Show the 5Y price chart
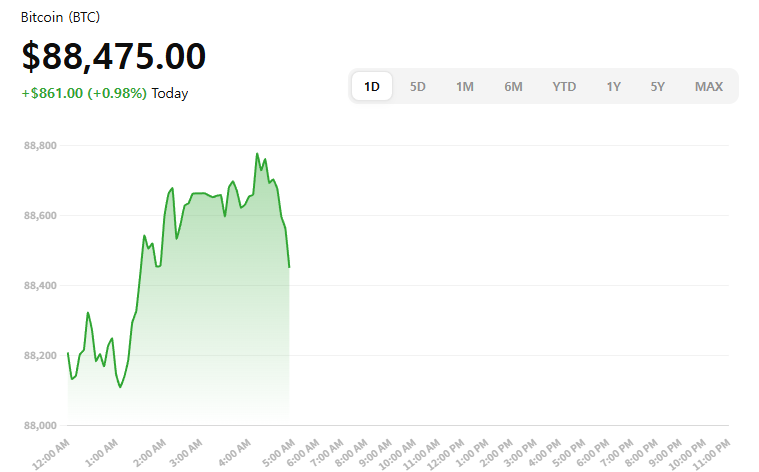Viewport: 759px width, 472px height. (657, 86)
